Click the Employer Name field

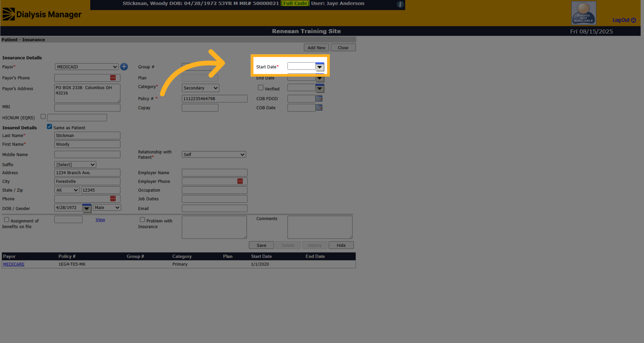(214, 173)
